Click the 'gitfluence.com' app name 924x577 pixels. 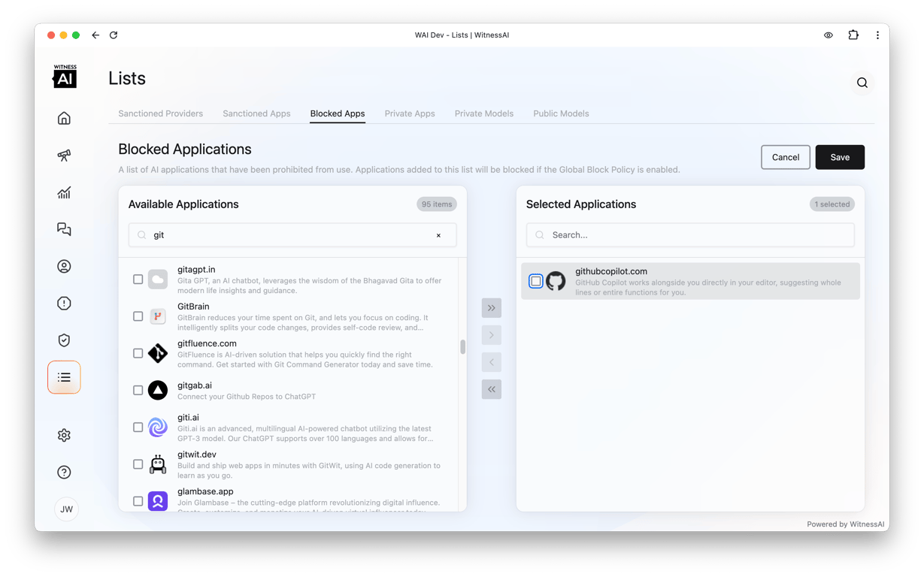pos(207,343)
